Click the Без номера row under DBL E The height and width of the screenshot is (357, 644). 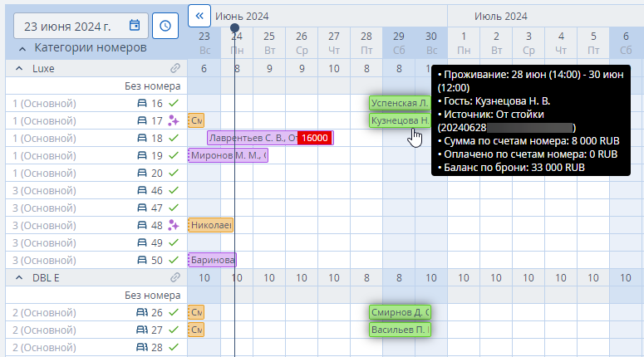96,295
